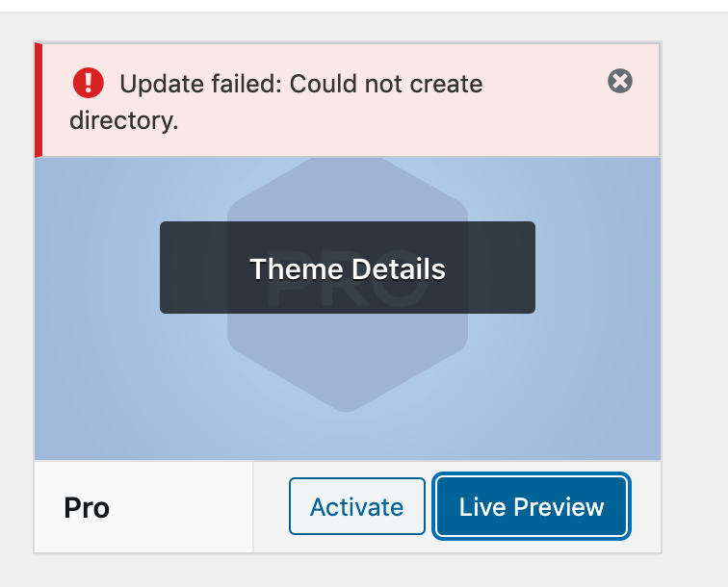The image size is (728, 587).
Task: Activate the Pro theme
Action: [357, 506]
